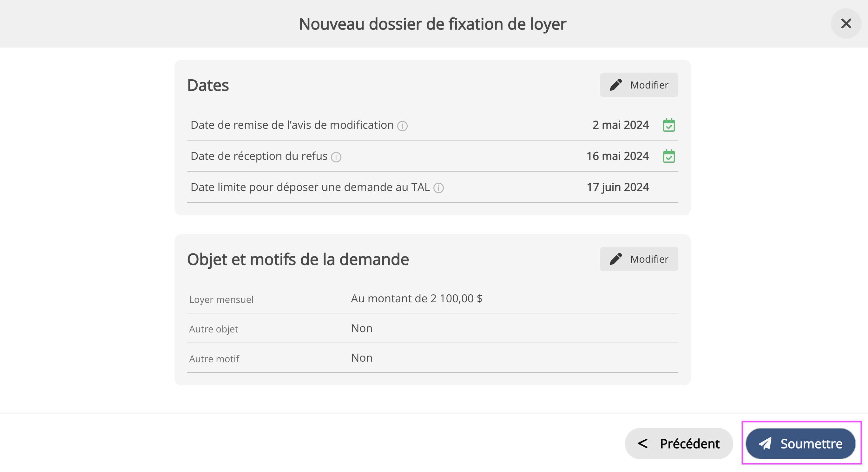Open info tooltip for TAL deadline date
The image size is (868, 472).
(438, 188)
